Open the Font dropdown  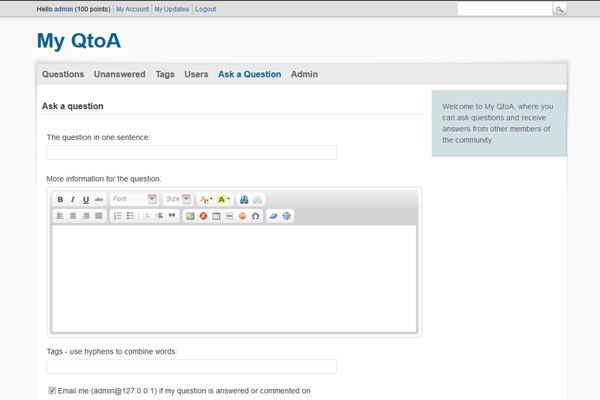tap(134, 199)
